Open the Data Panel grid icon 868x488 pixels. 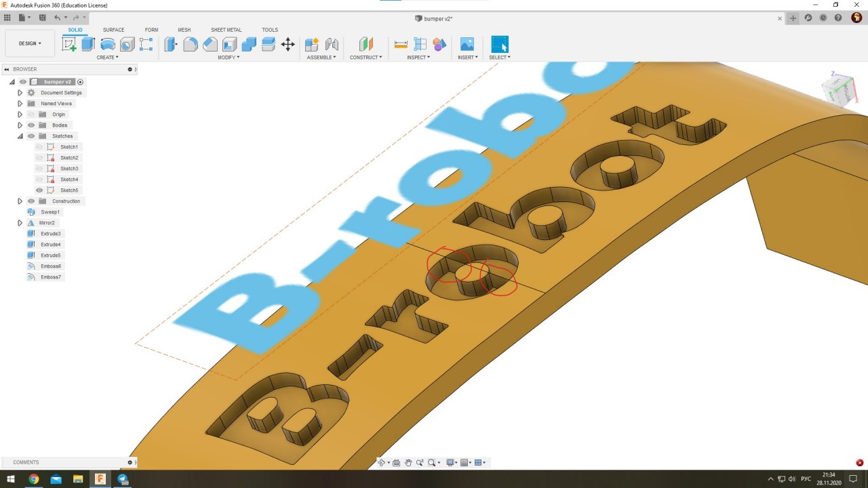pyautogui.click(x=7, y=18)
